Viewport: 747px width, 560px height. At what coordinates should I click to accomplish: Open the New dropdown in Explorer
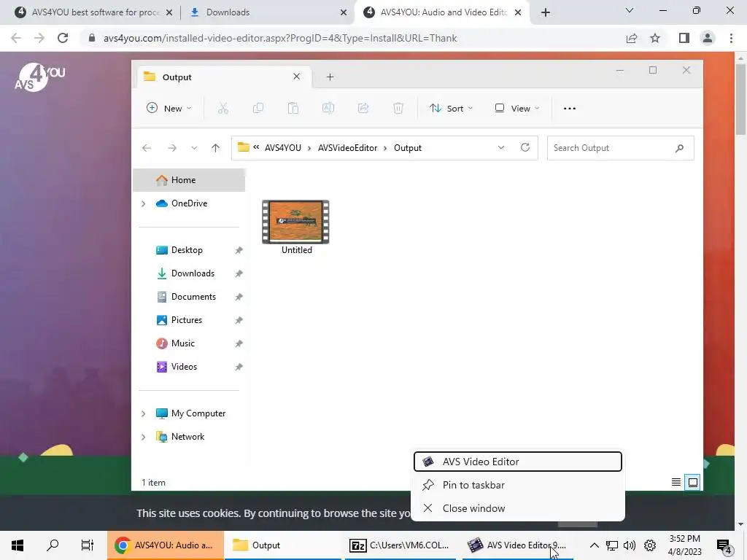point(169,109)
